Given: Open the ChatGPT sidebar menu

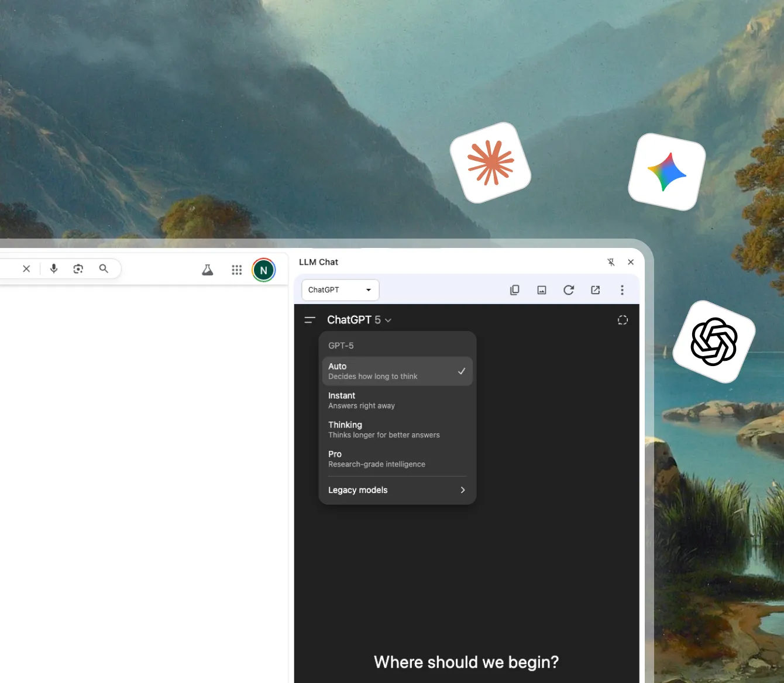Looking at the screenshot, I should [x=310, y=320].
